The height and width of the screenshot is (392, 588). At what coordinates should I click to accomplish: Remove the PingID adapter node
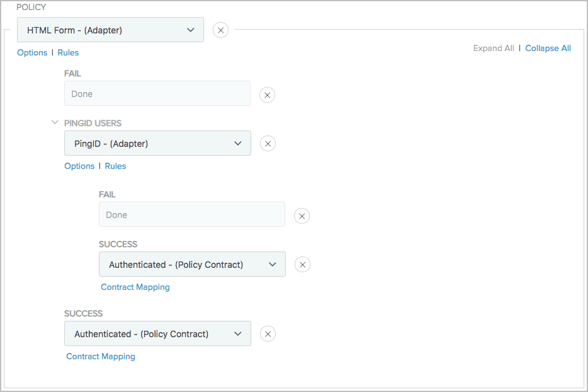click(268, 143)
